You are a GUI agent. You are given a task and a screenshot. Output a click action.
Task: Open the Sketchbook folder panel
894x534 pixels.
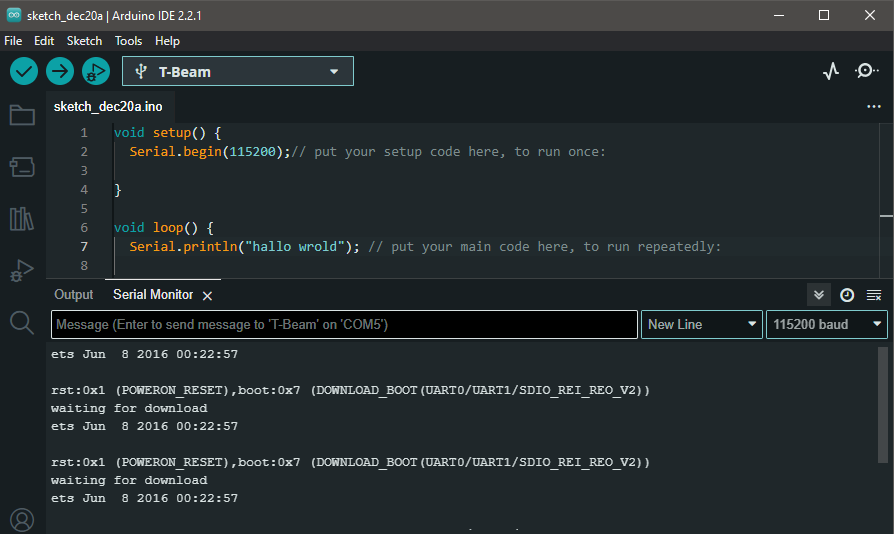pos(22,115)
